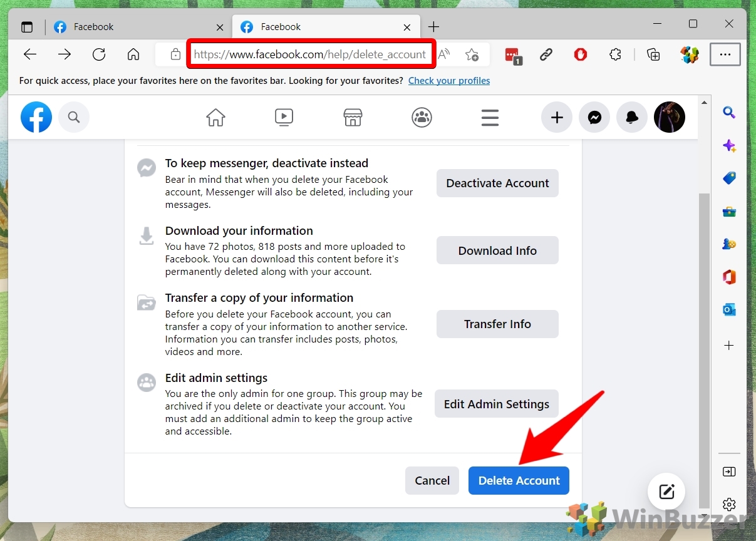Open the Facebook hamburger menu
The image size is (756, 541).
(x=490, y=117)
